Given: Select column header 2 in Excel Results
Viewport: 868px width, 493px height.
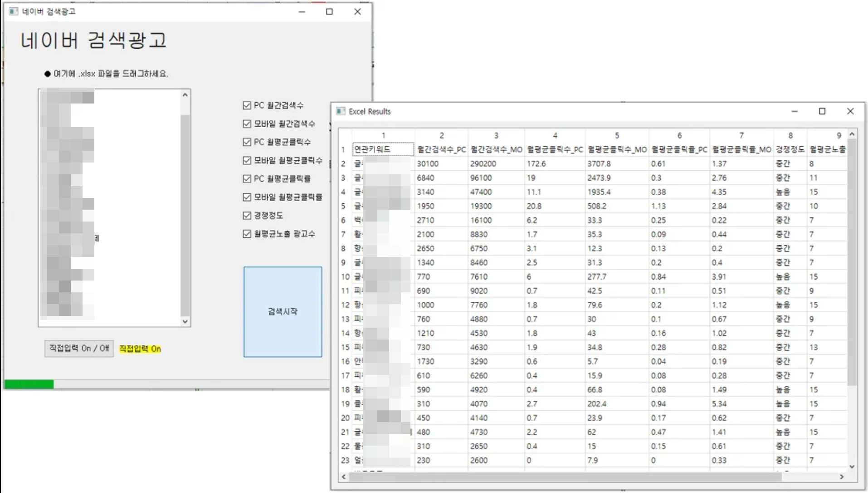Looking at the screenshot, I should click(442, 135).
